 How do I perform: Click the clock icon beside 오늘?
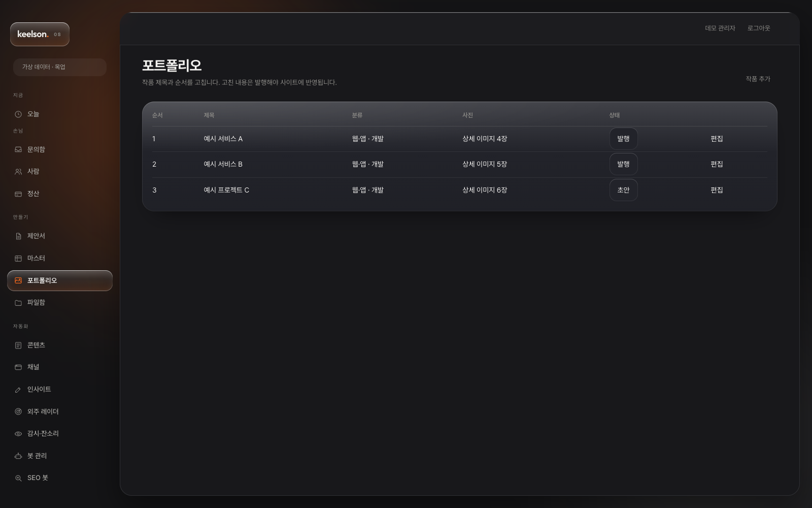[18, 114]
